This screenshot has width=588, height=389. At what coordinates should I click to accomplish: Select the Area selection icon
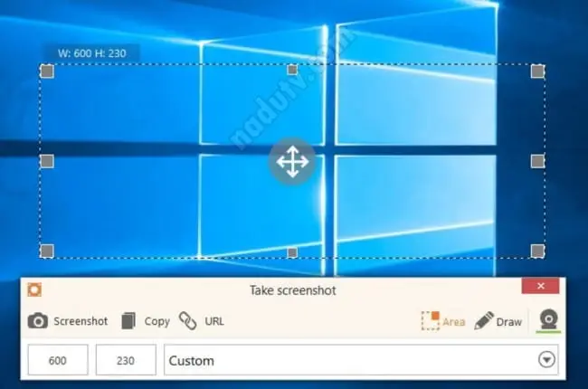431,321
